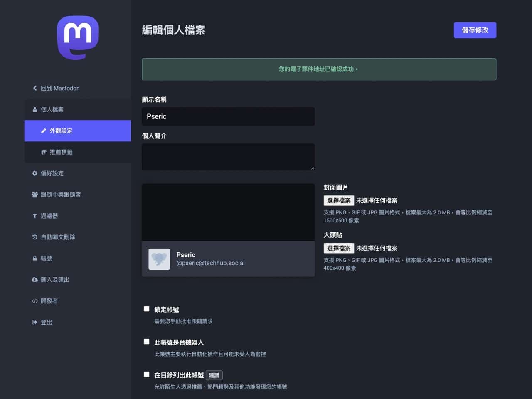532x399 pixels.
Task: Open the 推薦標籤 menu item
Action: click(x=78, y=152)
